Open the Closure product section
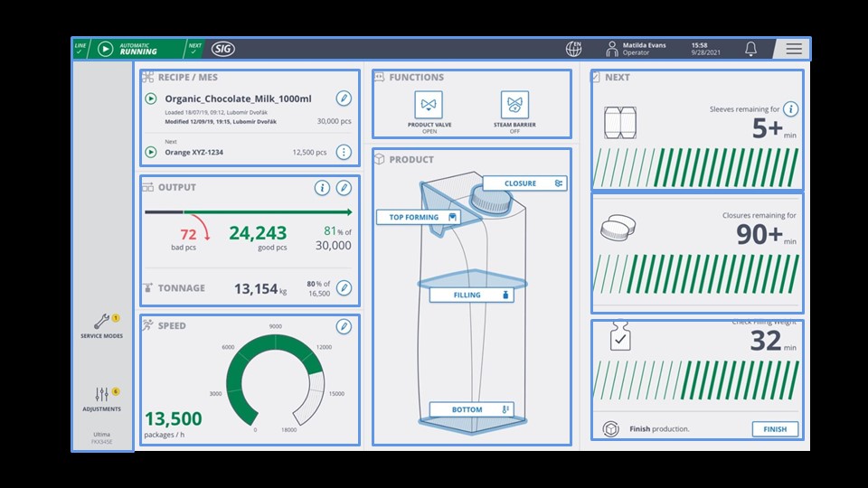 (x=524, y=183)
